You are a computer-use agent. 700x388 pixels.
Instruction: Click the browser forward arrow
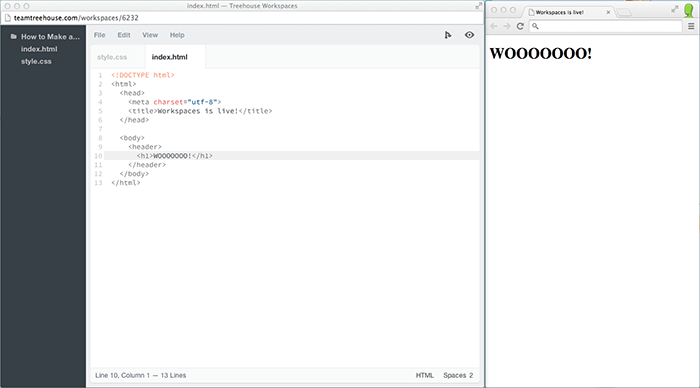pyautogui.click(x=507, y=26)
